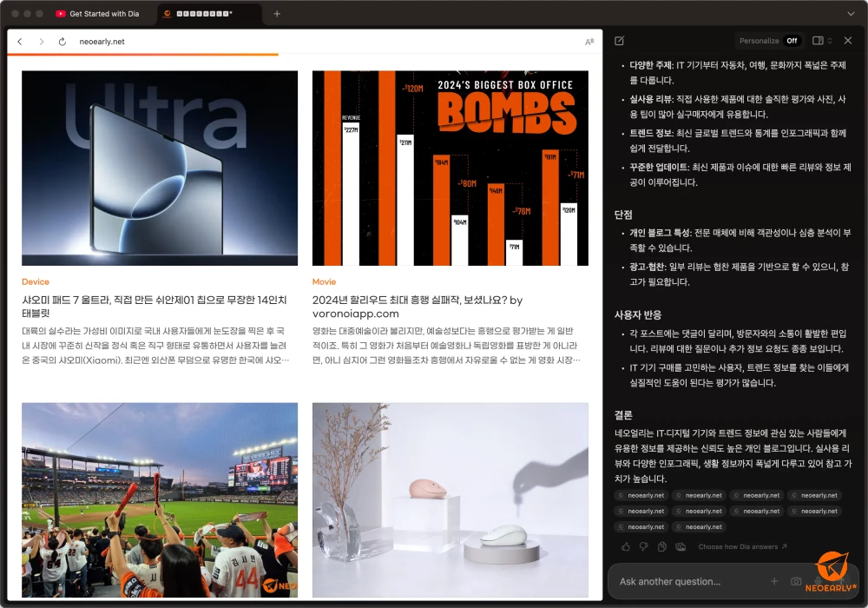Click the 사용자 반응 heading
The image size is (868, 608).
(638, 315)
